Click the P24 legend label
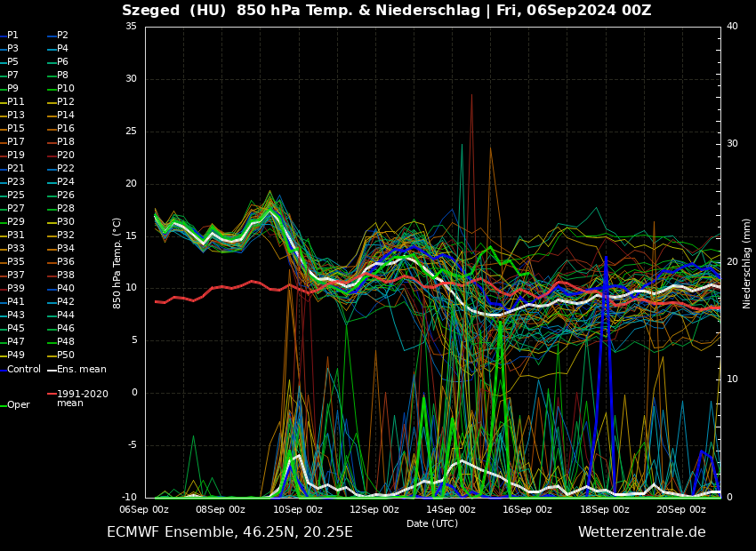756x551 pixels. [x=65, y=182]
